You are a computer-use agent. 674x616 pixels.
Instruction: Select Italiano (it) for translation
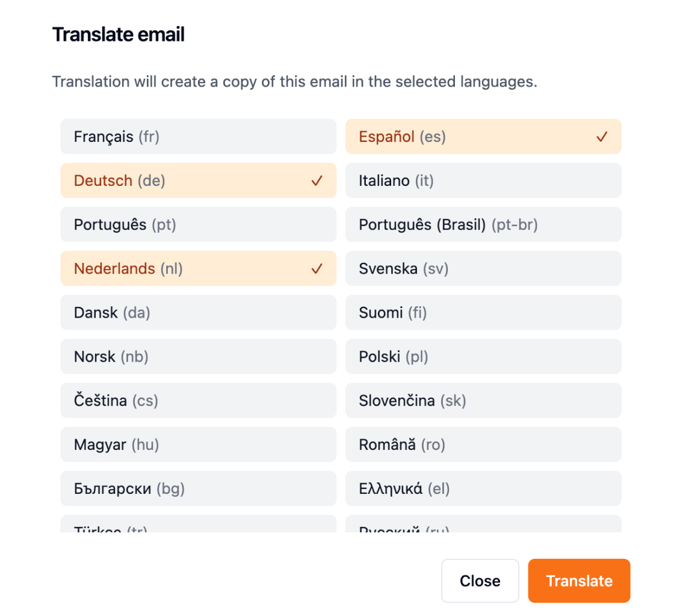483,180
